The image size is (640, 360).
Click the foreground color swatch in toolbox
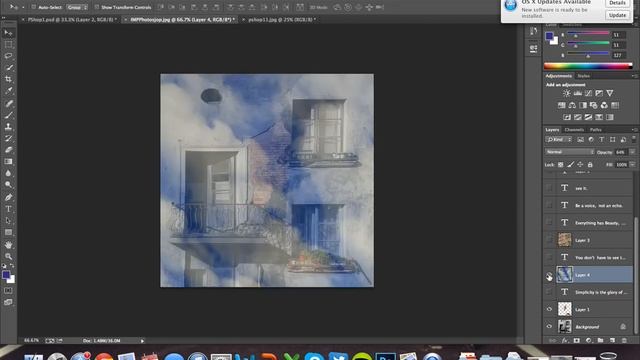6,275
